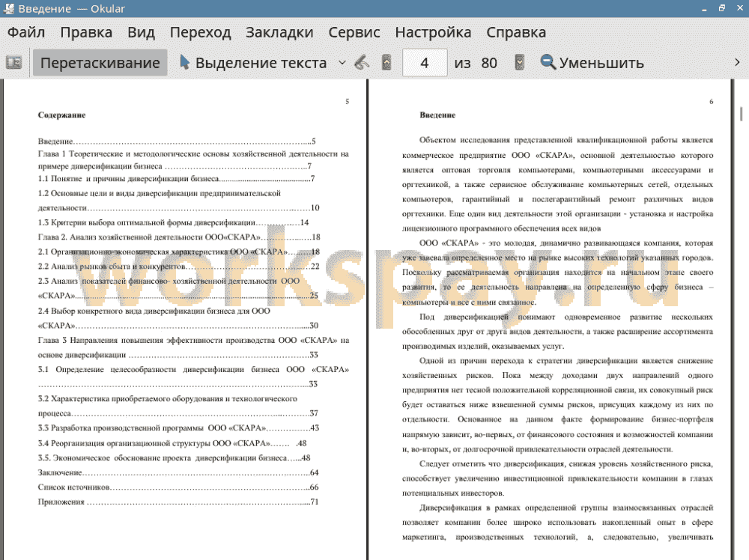
Task: Click contents entry 'Заключение'
Action: pos(178,472)
